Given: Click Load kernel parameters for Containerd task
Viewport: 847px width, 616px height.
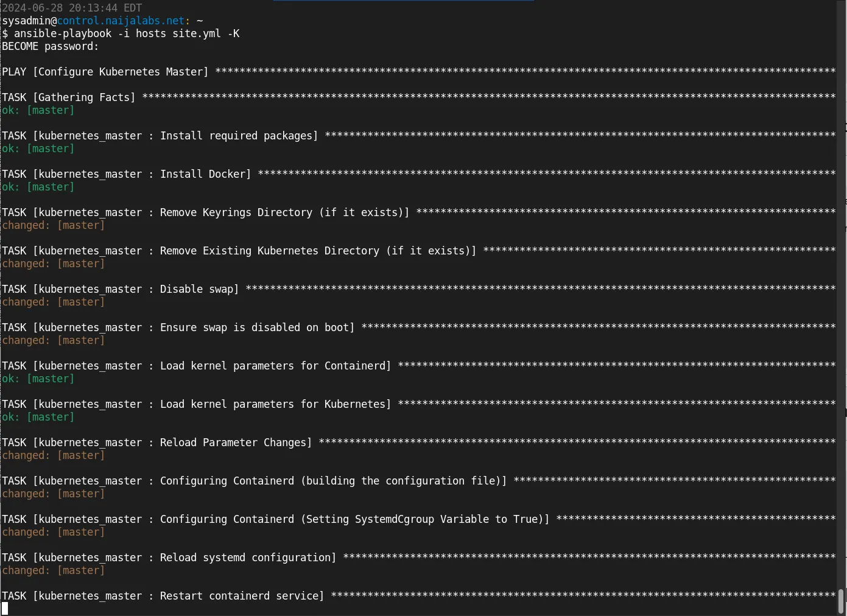Looking at the screenshot, I should 418,366.
